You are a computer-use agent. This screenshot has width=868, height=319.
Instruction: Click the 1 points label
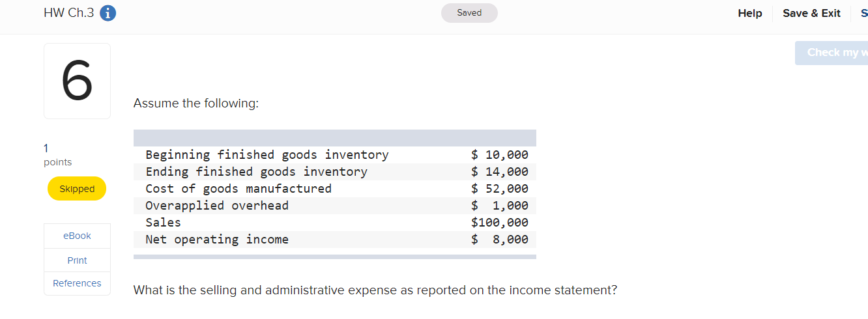57,156
